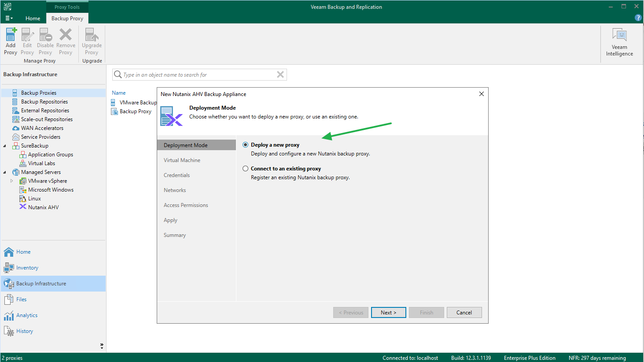The image size is (644, 362).
Task: Sort by the Name column header
Action: [119, 93]
